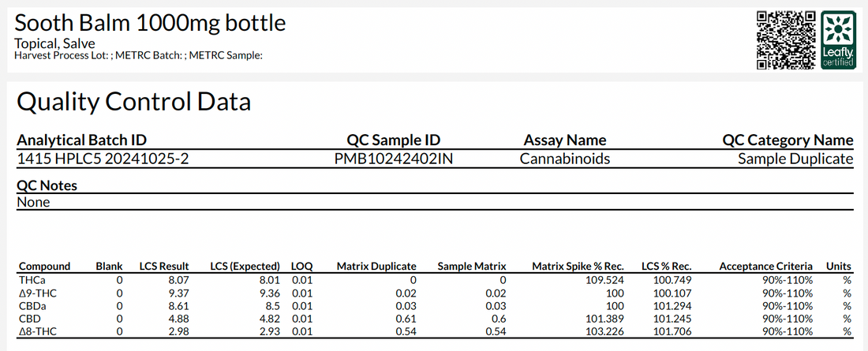The width and height of the screenshot is (868, 351).
Task: Click the QC Notes label
Action: tap(47, 185)
